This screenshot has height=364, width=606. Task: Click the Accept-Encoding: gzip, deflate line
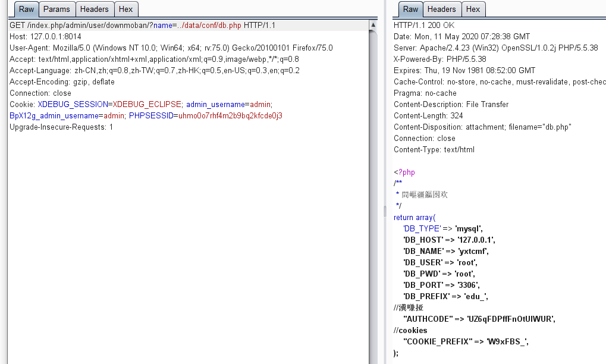(x=62, y=82)
